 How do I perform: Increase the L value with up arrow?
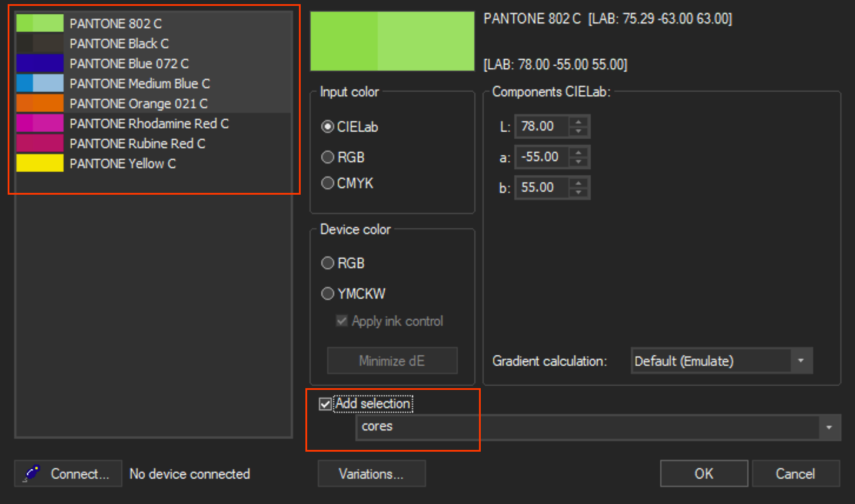coord(579,122)
